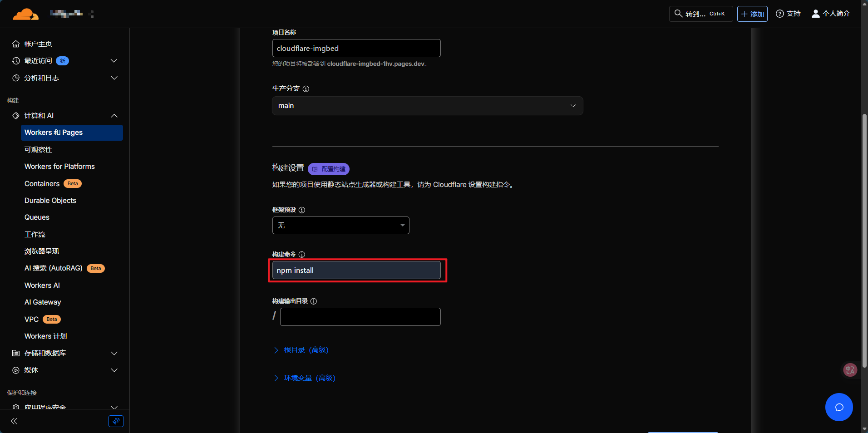Click the storage and database icon
Screen dimensions: 868x433
pyautogui.click(x=16, y=353)
